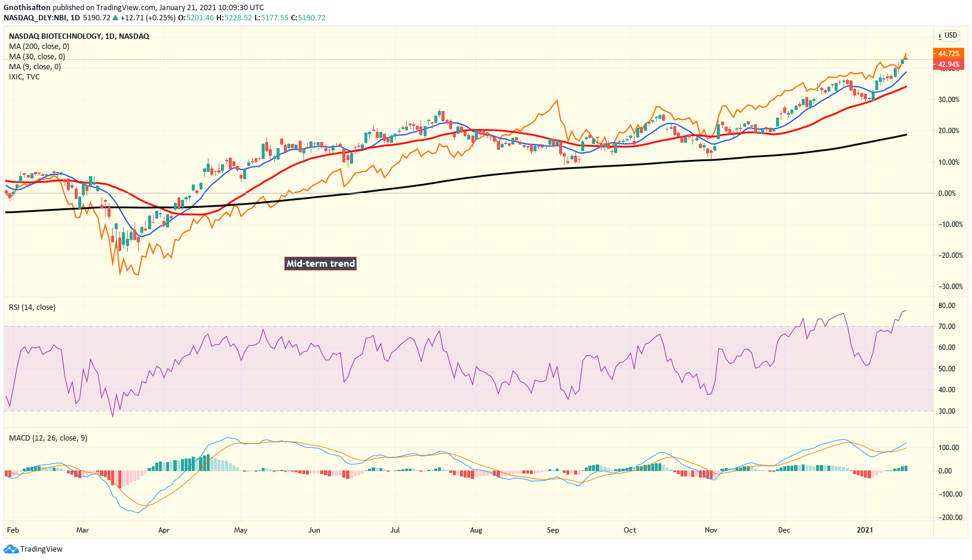Click the -30.00% price scale label
This screenshot has height=560, width=972.
(950, 286)
